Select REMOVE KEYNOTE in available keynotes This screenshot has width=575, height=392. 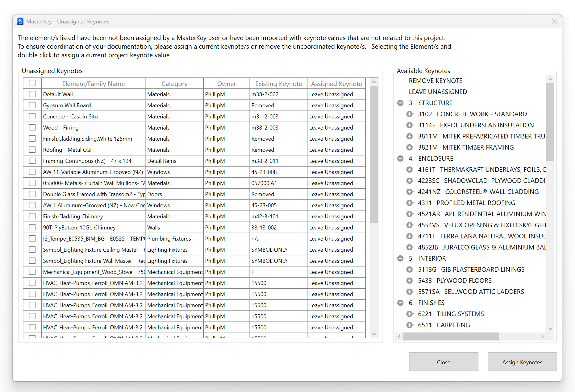(x=435, y=80)
